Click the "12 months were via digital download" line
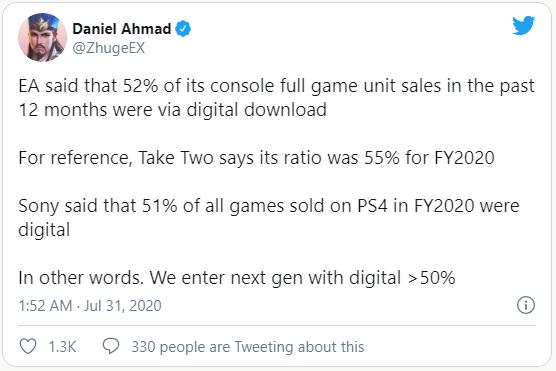Image resolution: width=556 pixels, height=371 pixels. pos(173,110)
